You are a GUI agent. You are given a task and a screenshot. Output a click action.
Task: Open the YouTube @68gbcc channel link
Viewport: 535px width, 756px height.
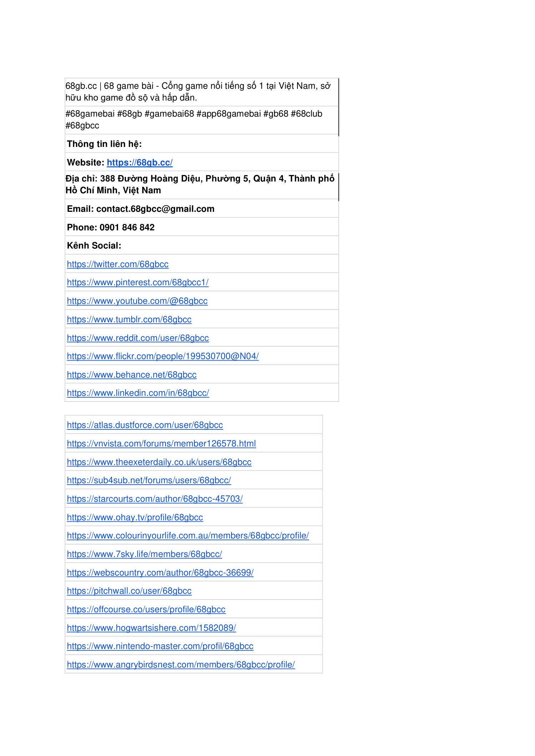pos(137,301)
